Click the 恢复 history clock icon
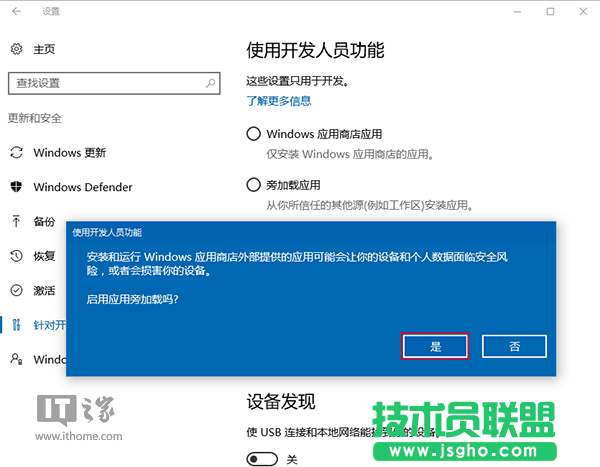This screenshot has width=600, height=467. 16,256
